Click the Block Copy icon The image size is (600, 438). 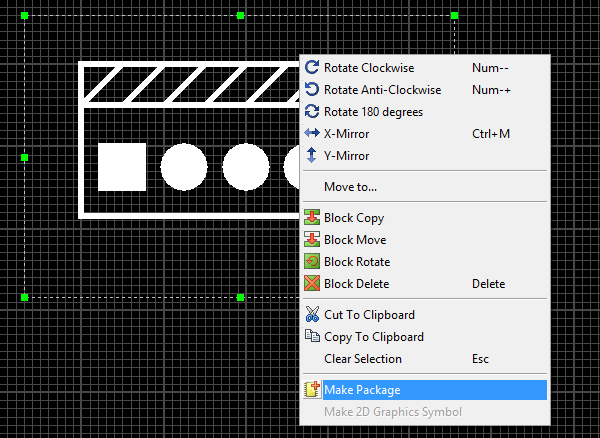point(312,217)
